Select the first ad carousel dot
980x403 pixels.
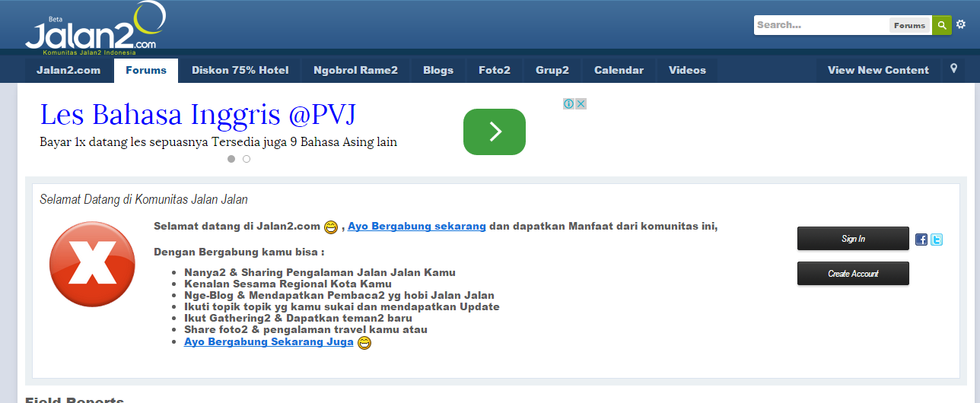point(231,159)
